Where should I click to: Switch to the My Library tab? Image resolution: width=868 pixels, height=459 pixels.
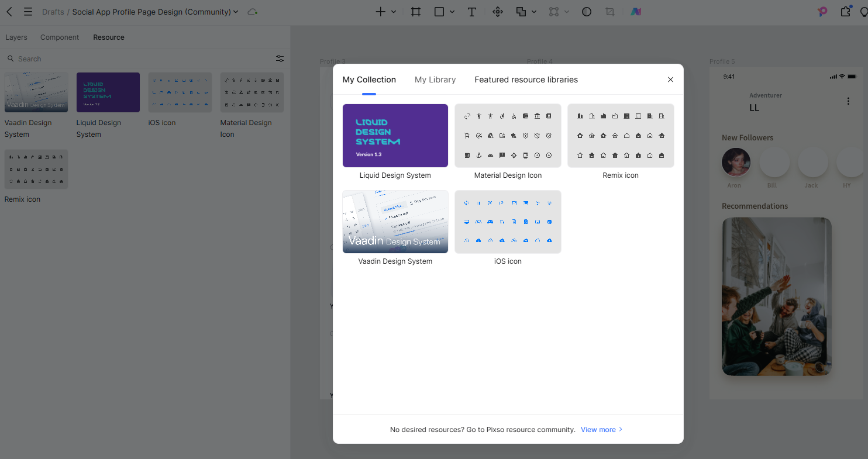435,80
